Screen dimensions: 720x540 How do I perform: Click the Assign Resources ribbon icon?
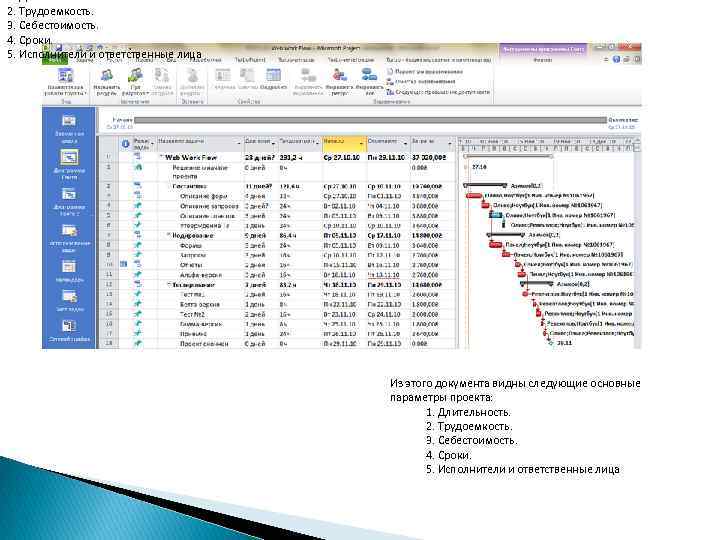tap(107, 76)
